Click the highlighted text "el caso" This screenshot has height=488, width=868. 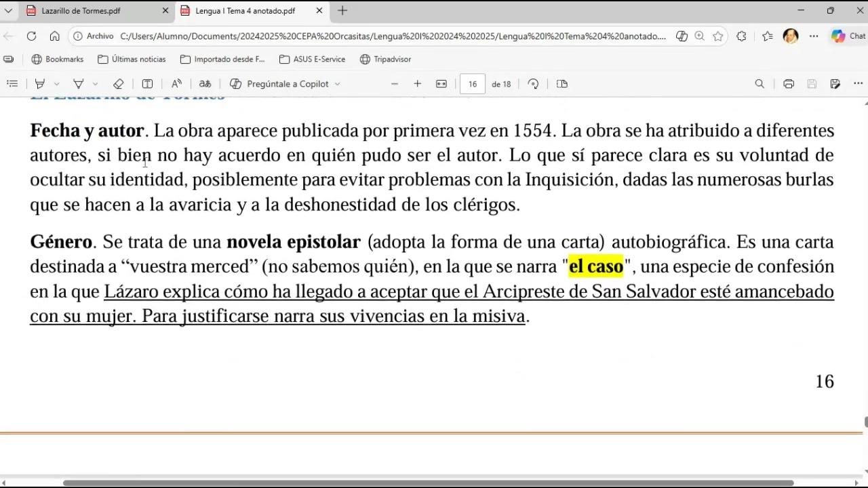coord(596,266)
